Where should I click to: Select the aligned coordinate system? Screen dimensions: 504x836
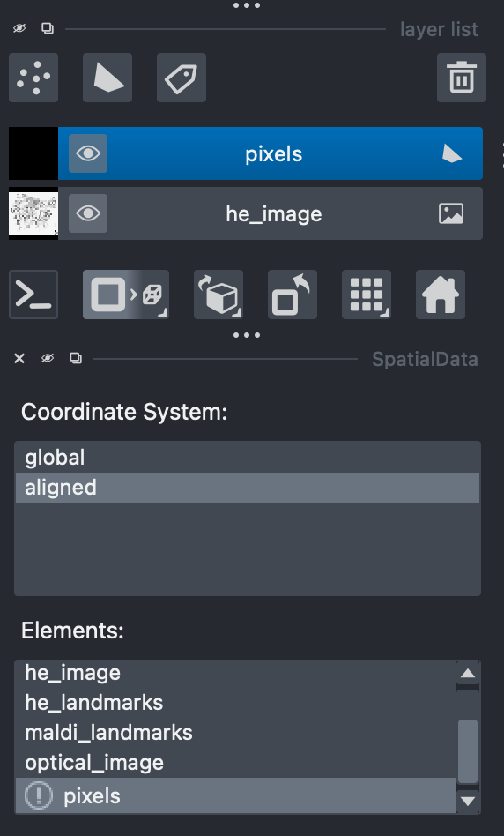248,488
